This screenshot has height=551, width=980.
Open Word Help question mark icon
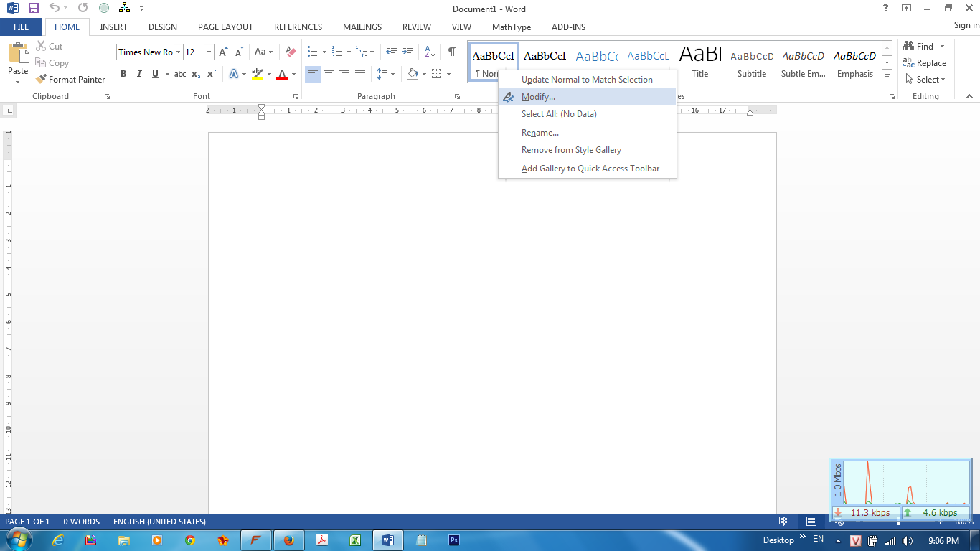pos(886,8)
